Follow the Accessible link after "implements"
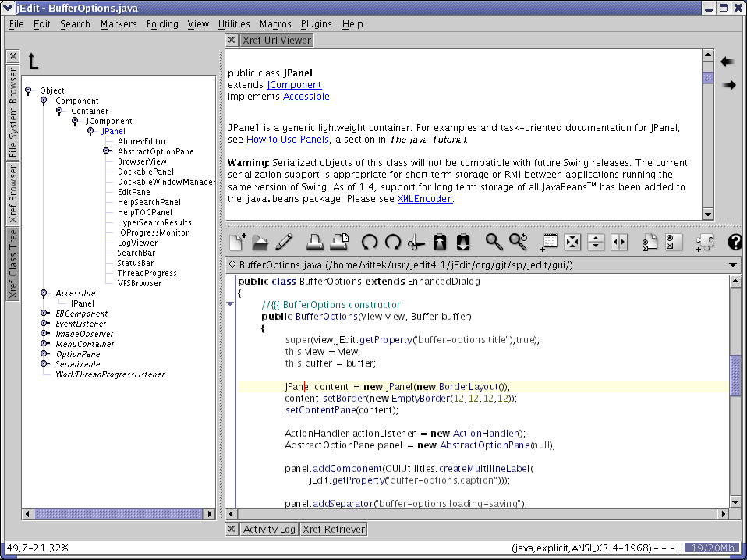 point(306,96)
